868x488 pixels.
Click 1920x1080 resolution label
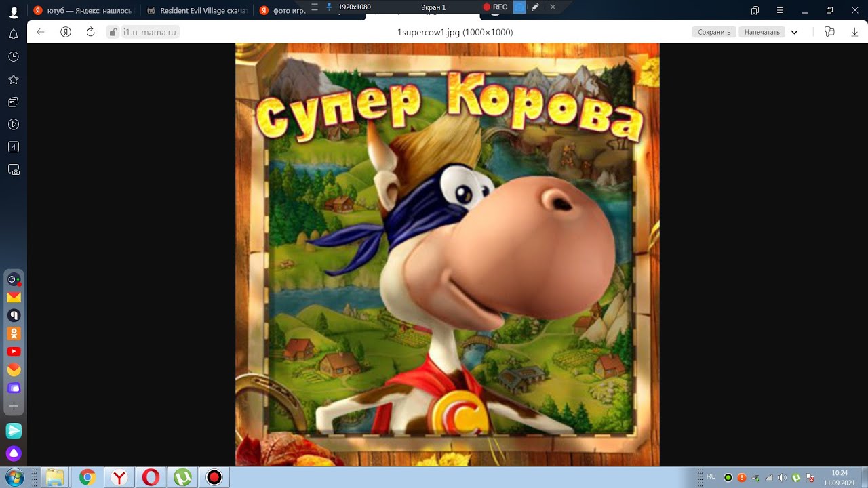click(355, 7)
